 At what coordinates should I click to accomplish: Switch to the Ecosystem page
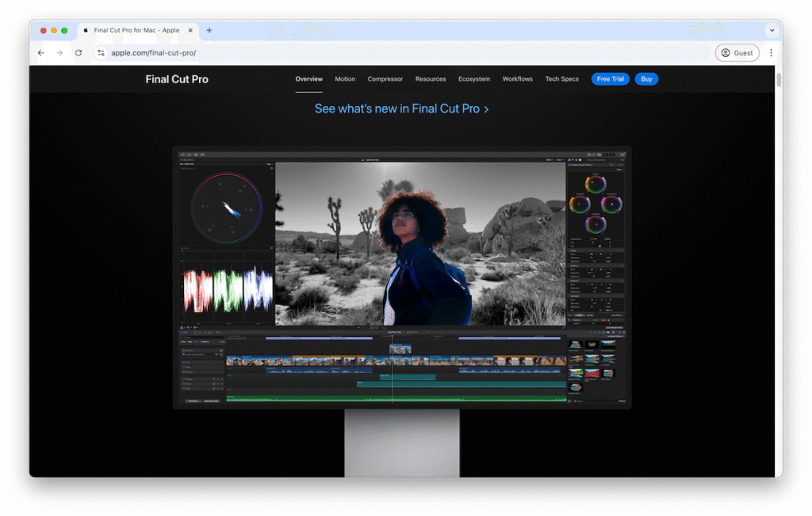click(474, 79)
